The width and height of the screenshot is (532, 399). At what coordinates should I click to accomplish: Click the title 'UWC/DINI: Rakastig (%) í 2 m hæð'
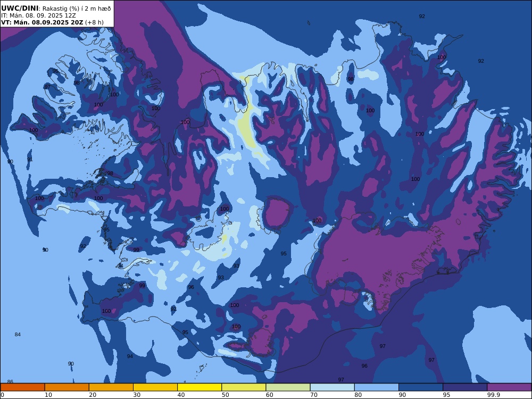click(x=56, y=9)
